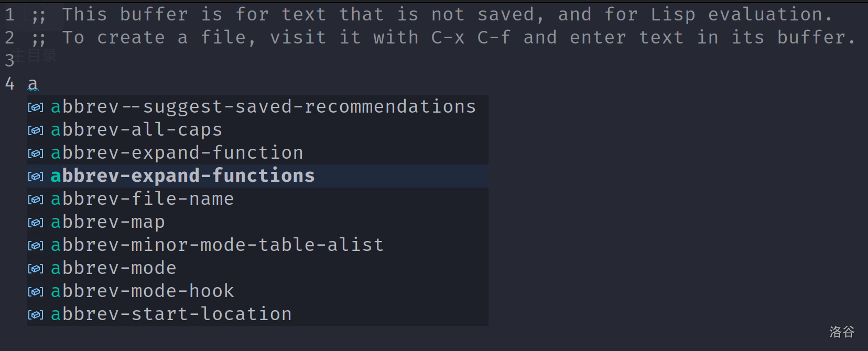Viewport: 868px width, 351px height.
Task: Click variable icon beside abbrev--suggest-saved-recommendations
Action: pos(36,107)
